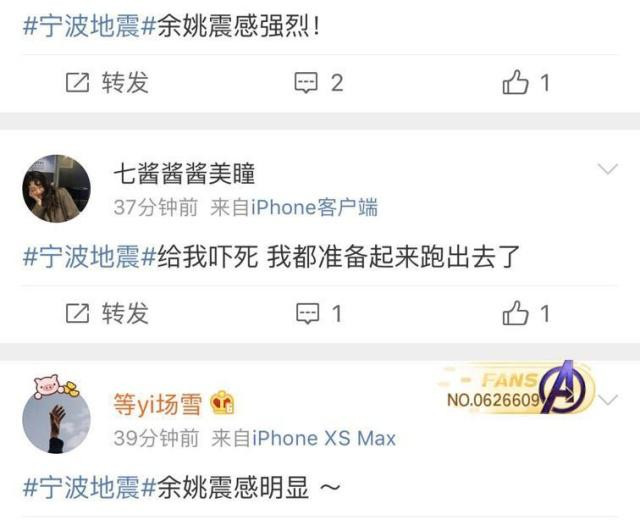Open 等yi场雪's profile avatar
640x520 pixels.
[x=56, y=419]
